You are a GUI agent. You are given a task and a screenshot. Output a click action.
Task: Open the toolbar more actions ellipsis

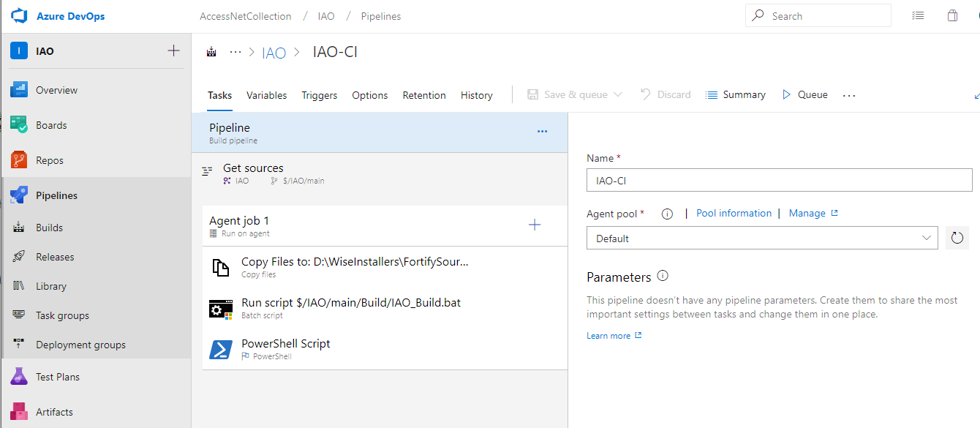coord(849,95)
